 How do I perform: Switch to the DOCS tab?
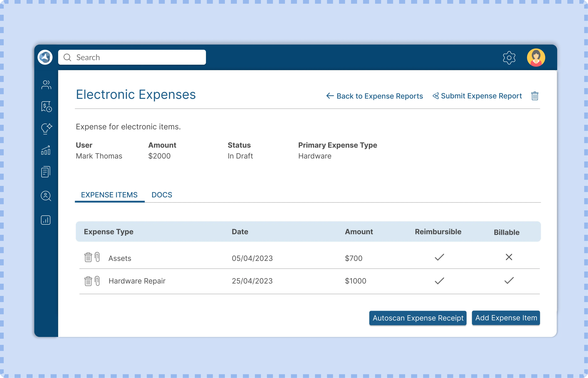162,195
